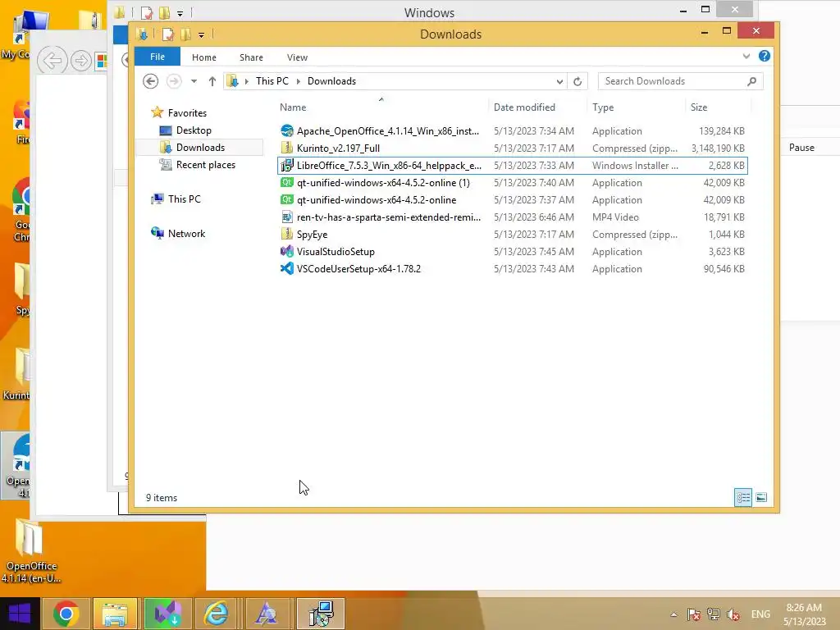
Task: Click 'MP4 Video' type cell
Action: 615,217
